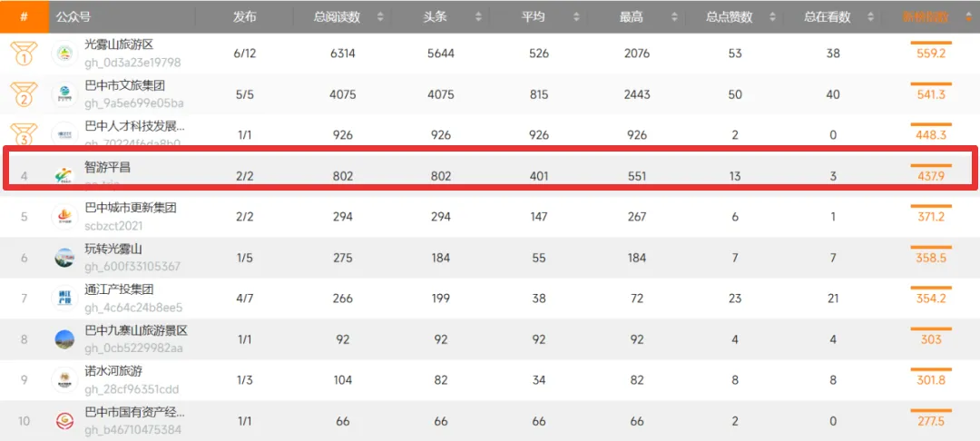Click 通江产投集团 logo icon
Viewport: 980px width, 441px height.
point(64,298)
